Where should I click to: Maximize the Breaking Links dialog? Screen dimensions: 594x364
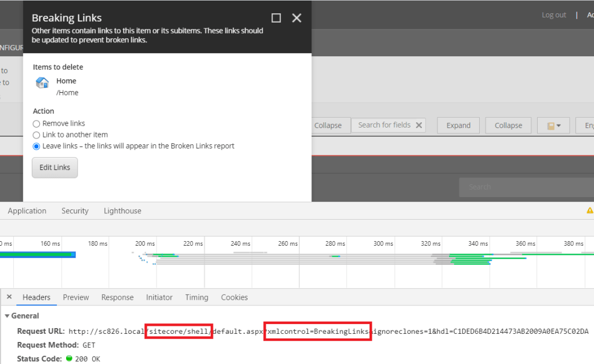point(276,18)
